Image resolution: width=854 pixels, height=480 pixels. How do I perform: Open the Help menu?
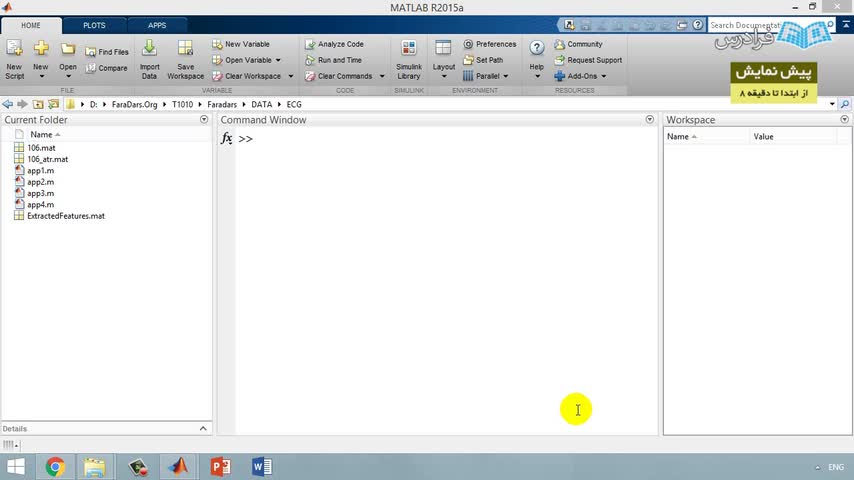click(x=536, y=59)
